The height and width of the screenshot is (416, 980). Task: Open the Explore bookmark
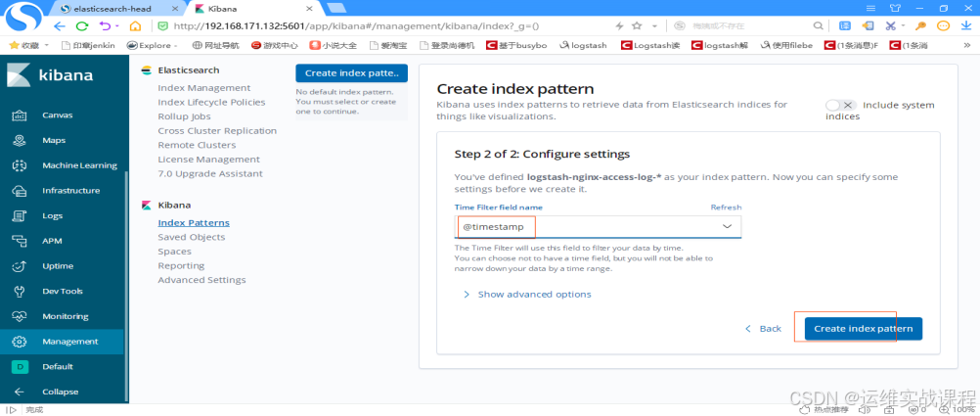(151, 46)
